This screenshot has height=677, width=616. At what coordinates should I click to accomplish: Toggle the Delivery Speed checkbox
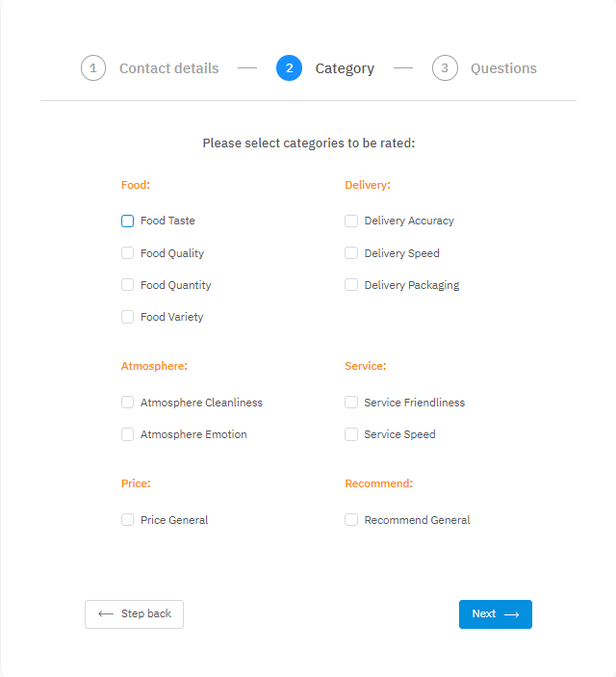351,253
